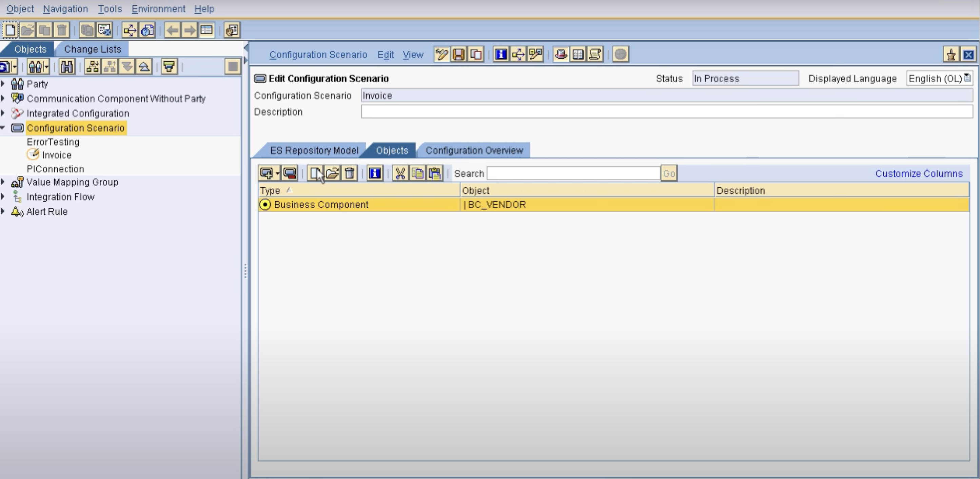Sort table by Type column header
Image resolution: width=980 pixels, height=479 pixels.
[270, 190]
